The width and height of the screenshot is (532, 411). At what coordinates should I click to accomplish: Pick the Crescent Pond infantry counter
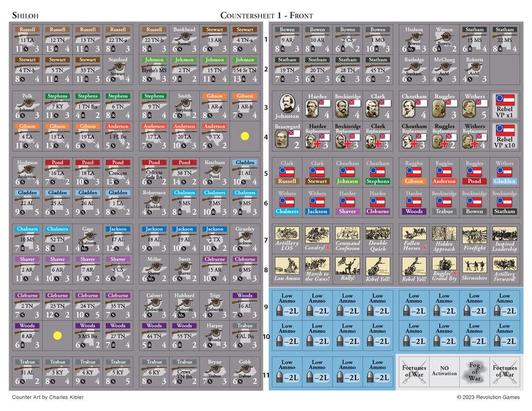118,172
